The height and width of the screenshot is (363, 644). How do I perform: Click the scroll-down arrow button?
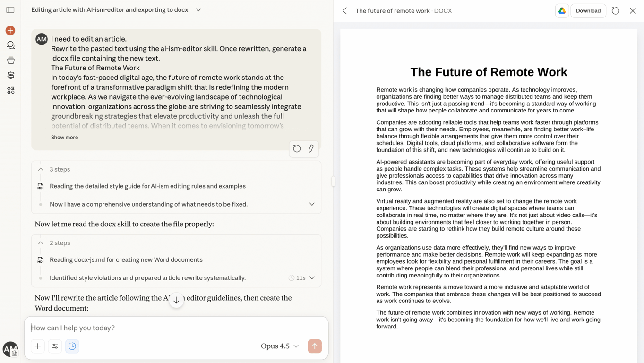tap(176, 300)
